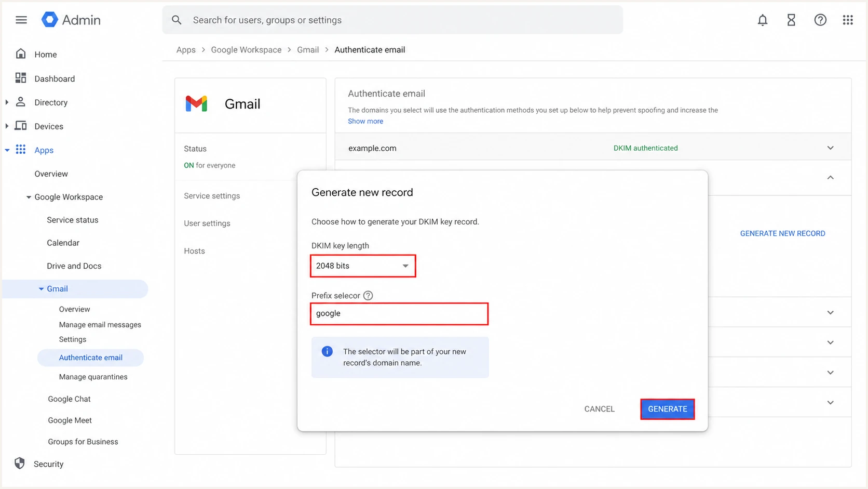This screenshot has height=489, width=868.
Task: Collapse the Apps sidebar section
Action: coord(7,150)
